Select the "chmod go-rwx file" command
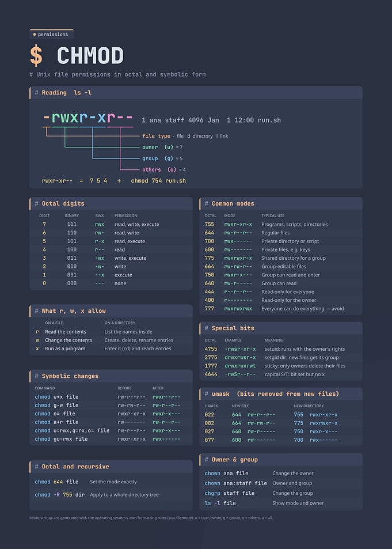392x549 pixels. [61, 439]
